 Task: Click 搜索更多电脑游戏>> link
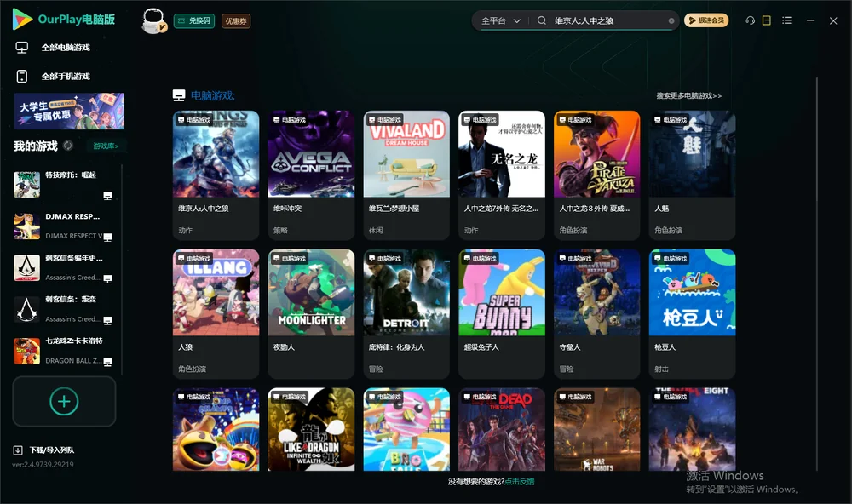tap(688, 96)
